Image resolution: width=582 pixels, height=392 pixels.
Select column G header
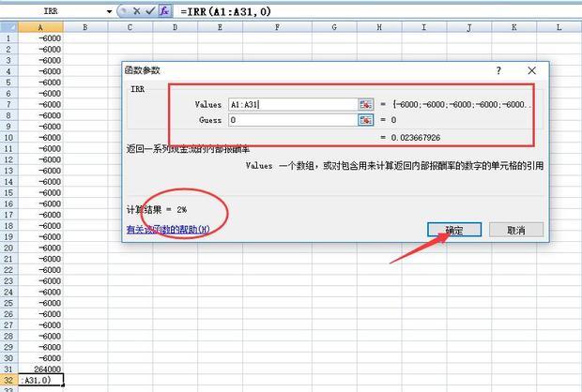(334, 27)
